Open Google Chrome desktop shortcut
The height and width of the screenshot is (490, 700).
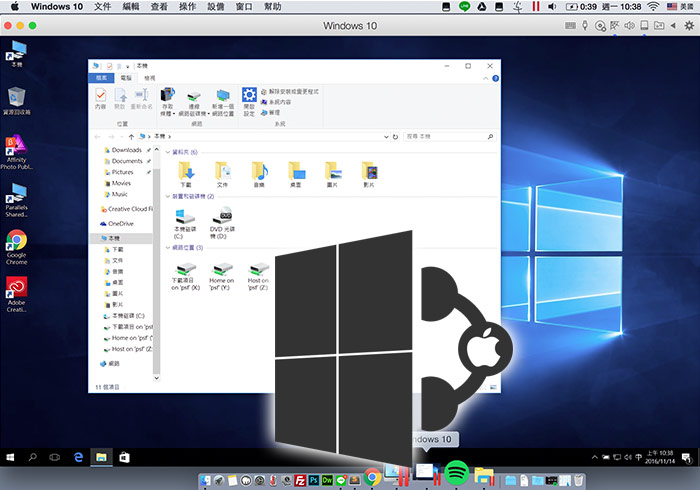click(x=17, y=247)
